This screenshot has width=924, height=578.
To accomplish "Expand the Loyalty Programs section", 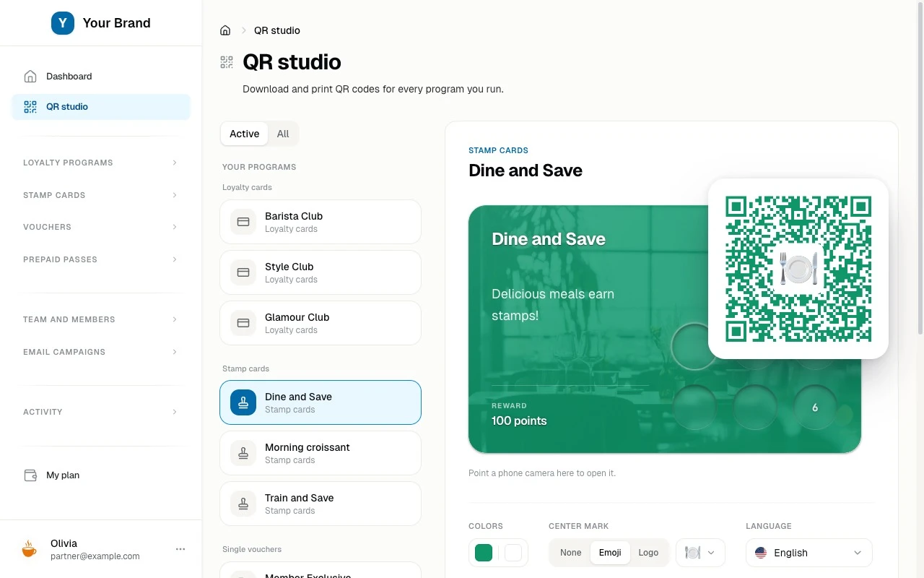I will [x=101, y=163].
